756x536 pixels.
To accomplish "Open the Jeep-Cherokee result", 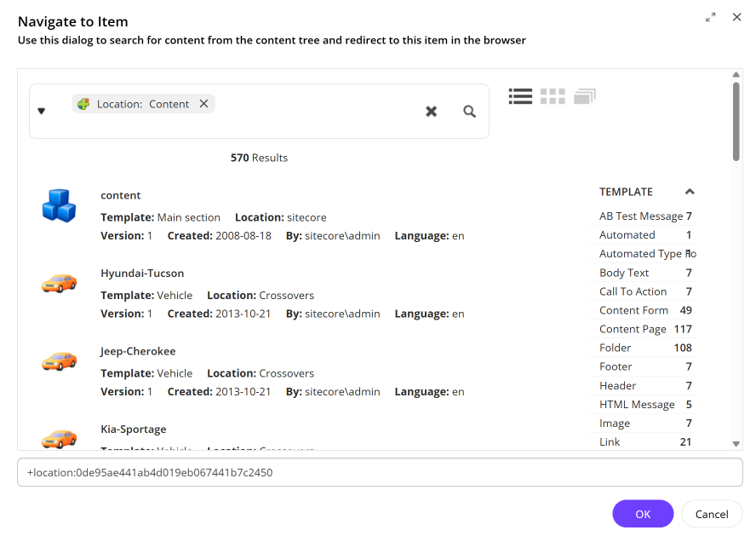I will pyautogui.click(x=138, y=351).
